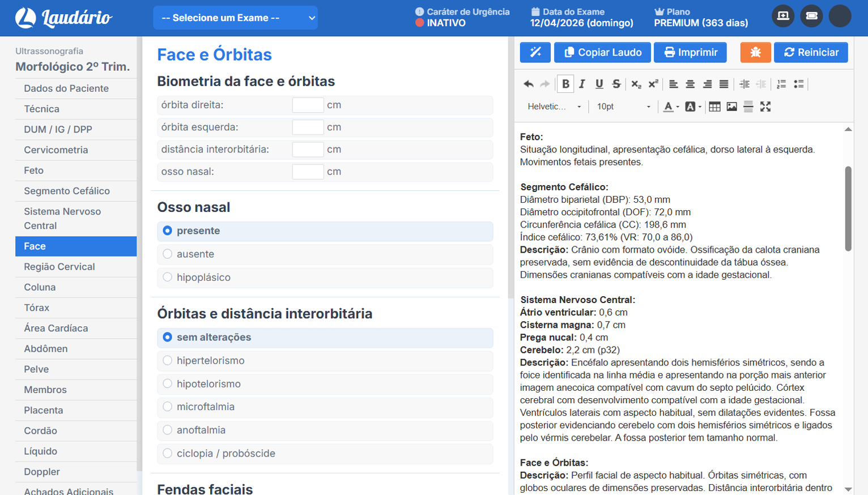Click the orange bug report icon
This screenshot has width=868, height=495.
pyautogui.click(x=755, y=52)
